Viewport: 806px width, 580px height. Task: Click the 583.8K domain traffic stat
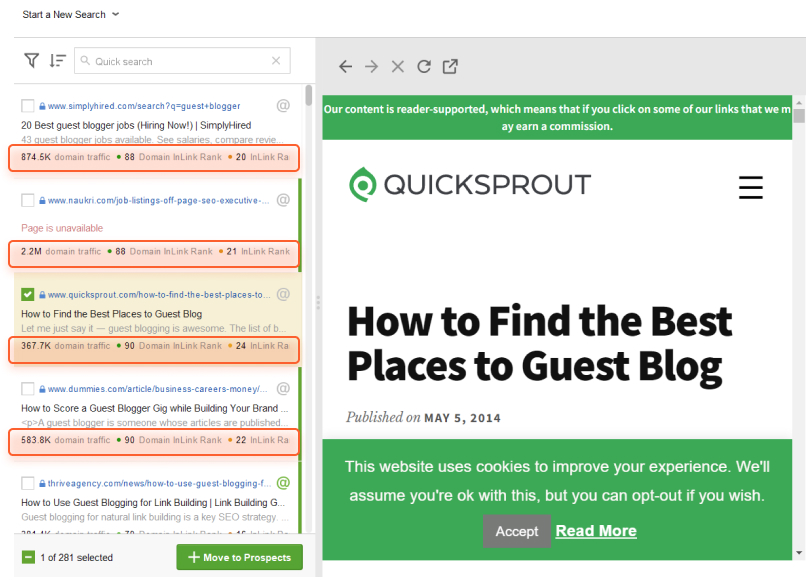click(x=66, y=440)
